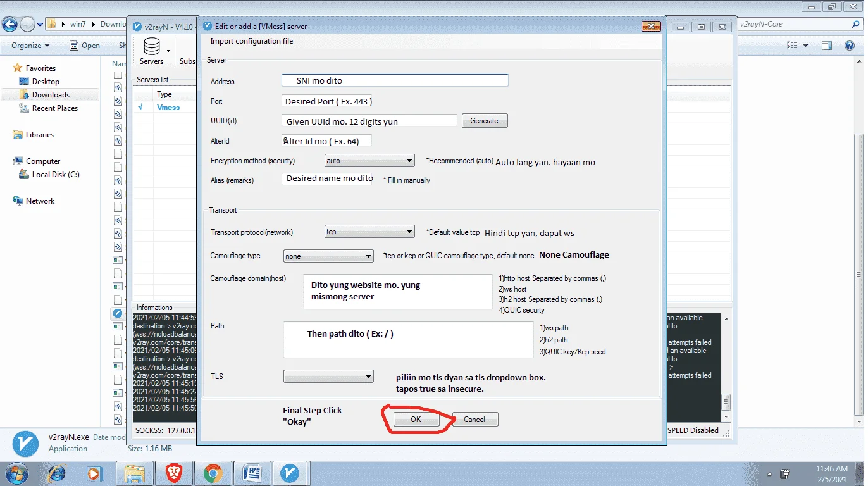Open the Windows Start menu
This screenshot has height=486, width=868.
click(16, 473)
